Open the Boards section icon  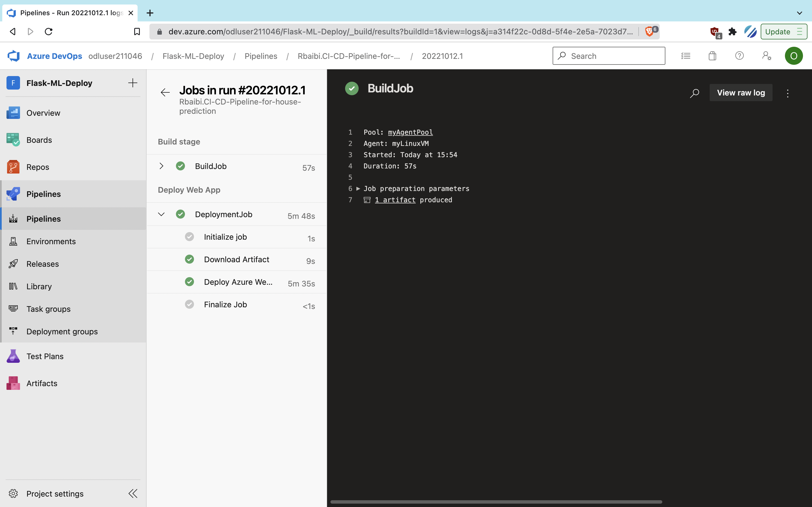pyautogui.click(x=13, y=140)
